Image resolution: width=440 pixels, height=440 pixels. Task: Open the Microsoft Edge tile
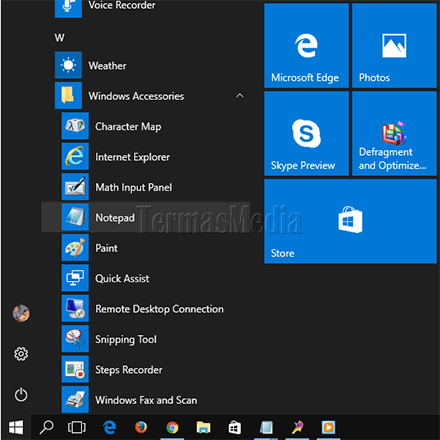306,46
